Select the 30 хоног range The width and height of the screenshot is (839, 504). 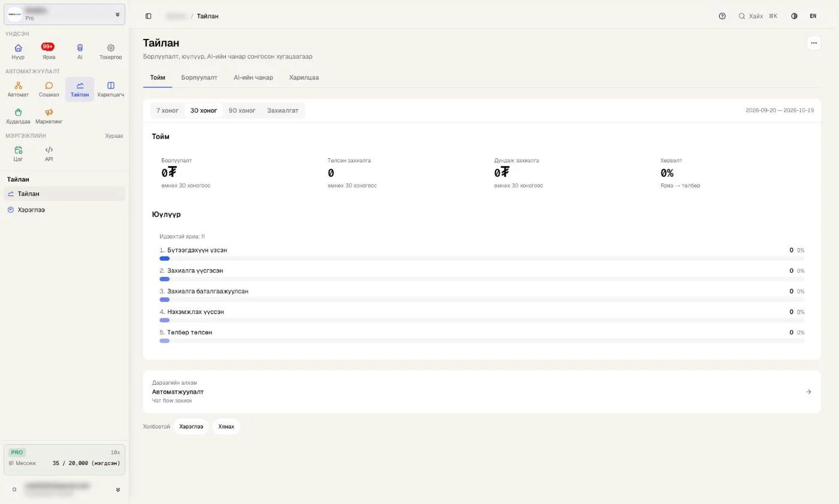tap(204, 110)
